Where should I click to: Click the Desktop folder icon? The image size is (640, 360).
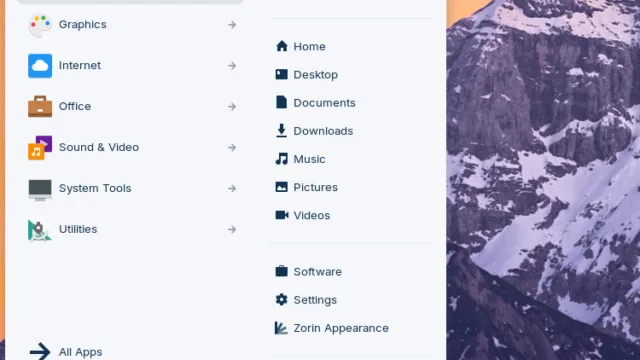[x=281, y=74]
